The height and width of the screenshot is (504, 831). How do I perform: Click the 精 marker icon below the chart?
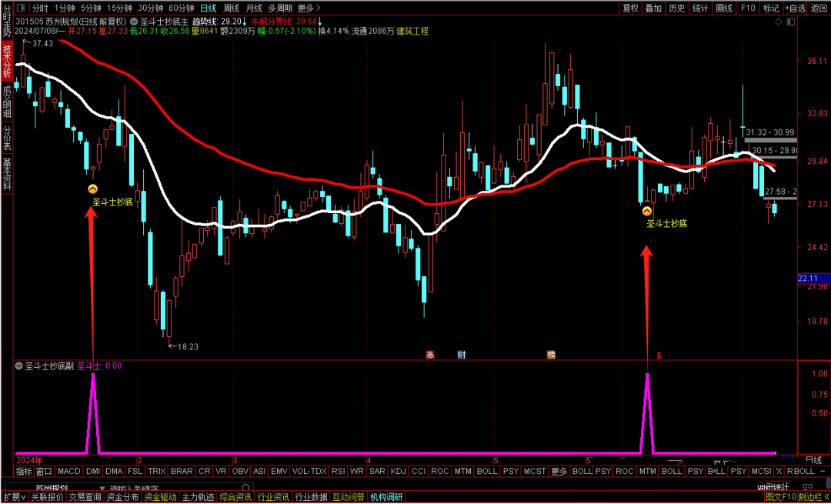click(x=551, y=355)
